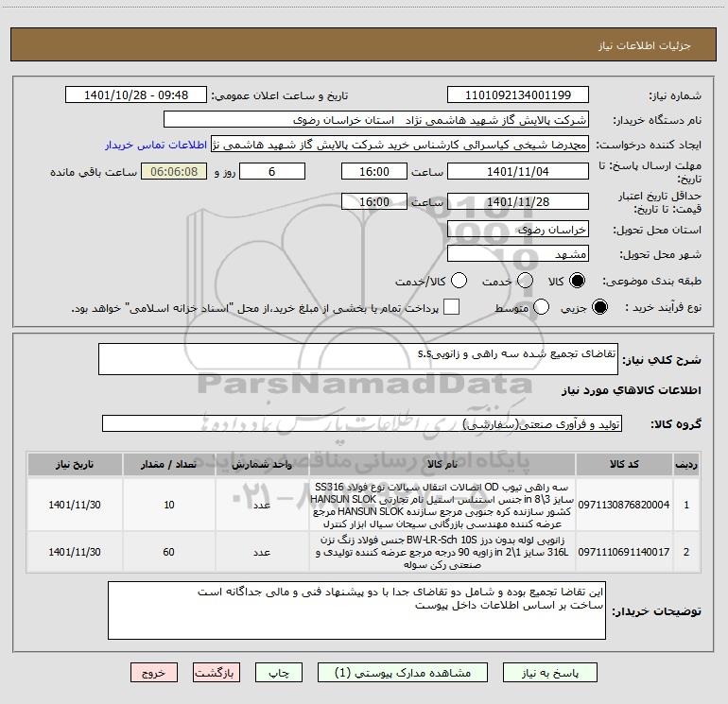Click the remaining time 06:06:08 field

tap(174, 171)
